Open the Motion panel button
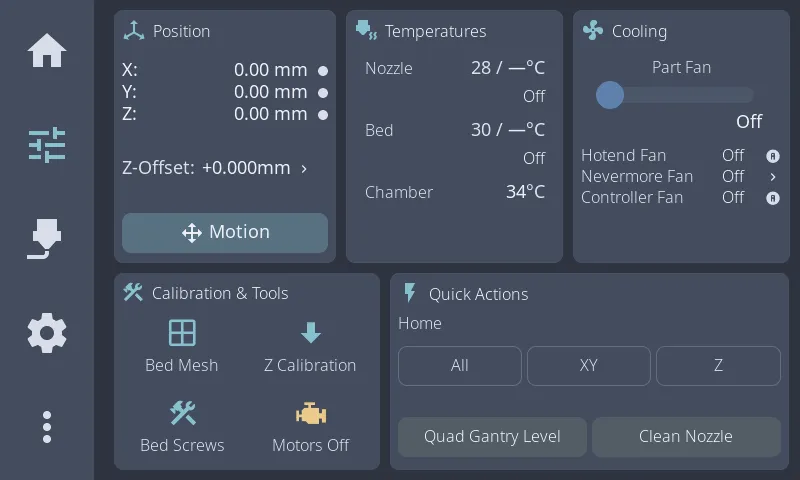The image size is (800, 480). tap(225, 233)
